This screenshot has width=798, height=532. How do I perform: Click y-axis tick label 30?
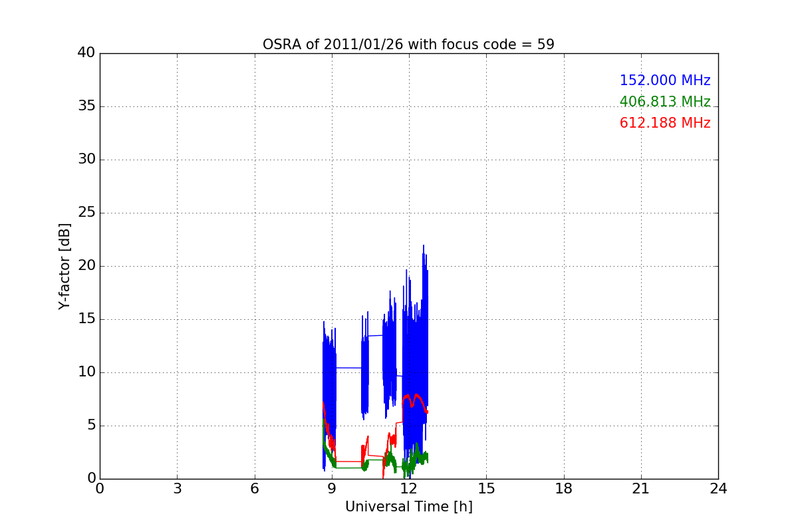[86, 159]
